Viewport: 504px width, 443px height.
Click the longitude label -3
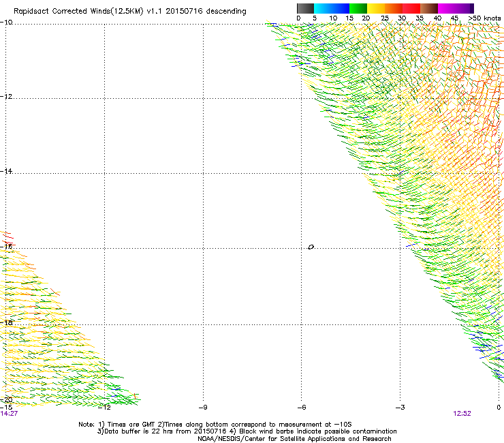[400, 408]
